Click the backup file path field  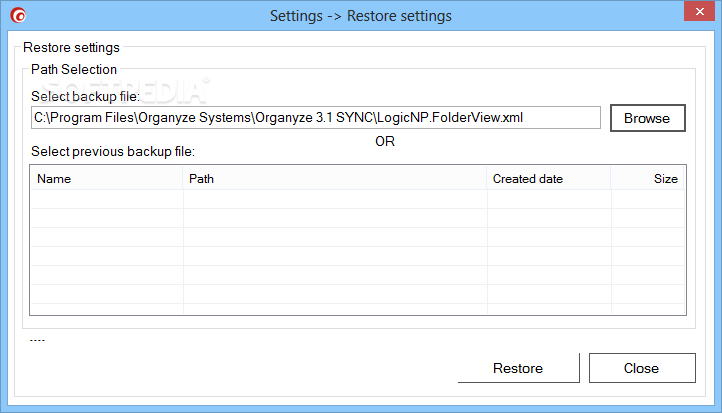point(316,118)
